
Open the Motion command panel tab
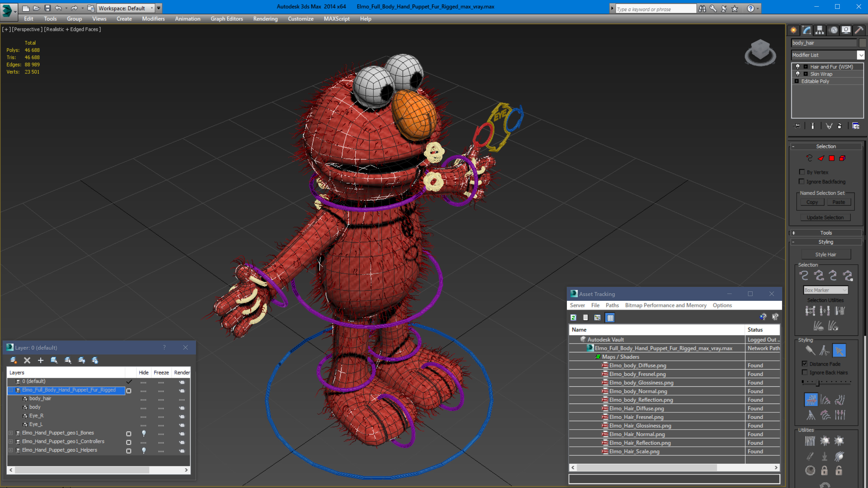(833, 30)
